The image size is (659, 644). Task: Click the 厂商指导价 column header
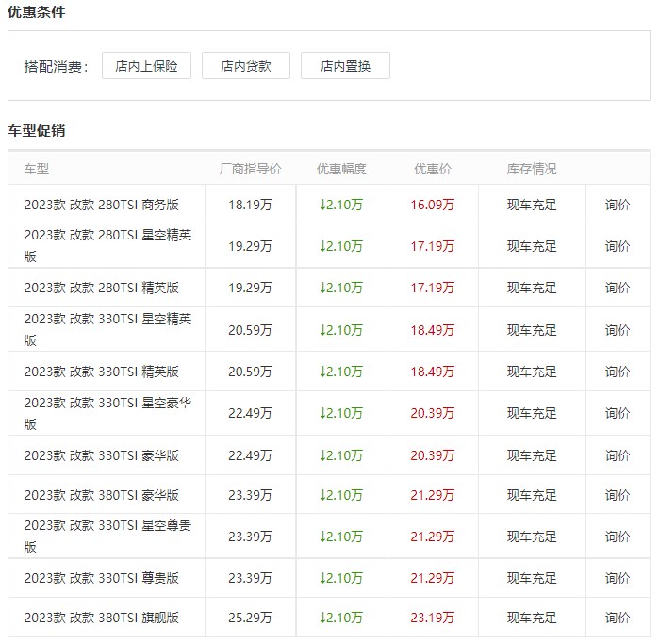point(250,169)
